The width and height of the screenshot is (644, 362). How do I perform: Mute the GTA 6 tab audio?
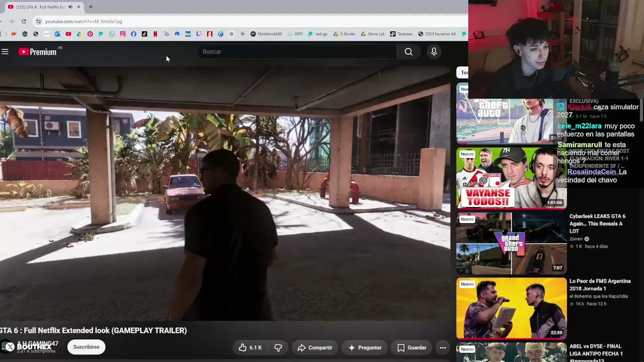(70, 7)
